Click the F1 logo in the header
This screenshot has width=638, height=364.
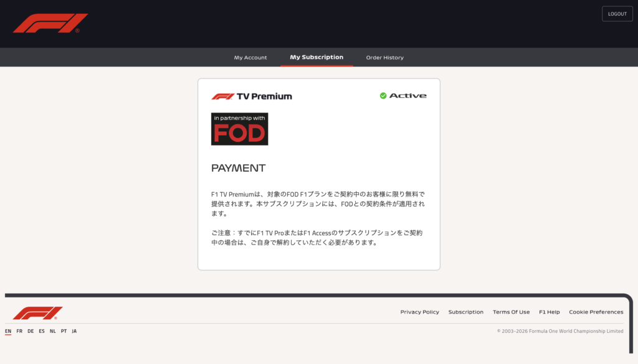50,23
